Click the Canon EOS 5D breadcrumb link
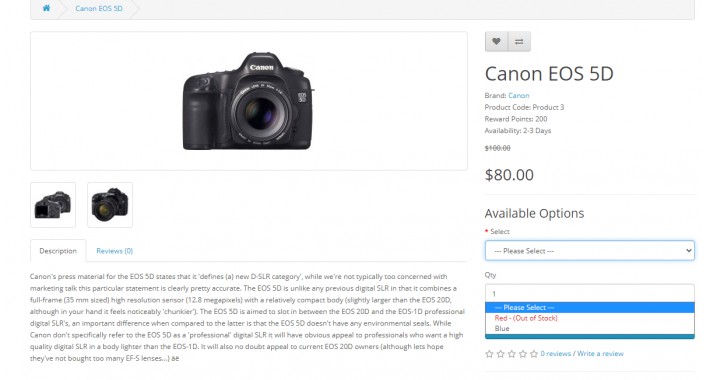 (x=99, y=8)
